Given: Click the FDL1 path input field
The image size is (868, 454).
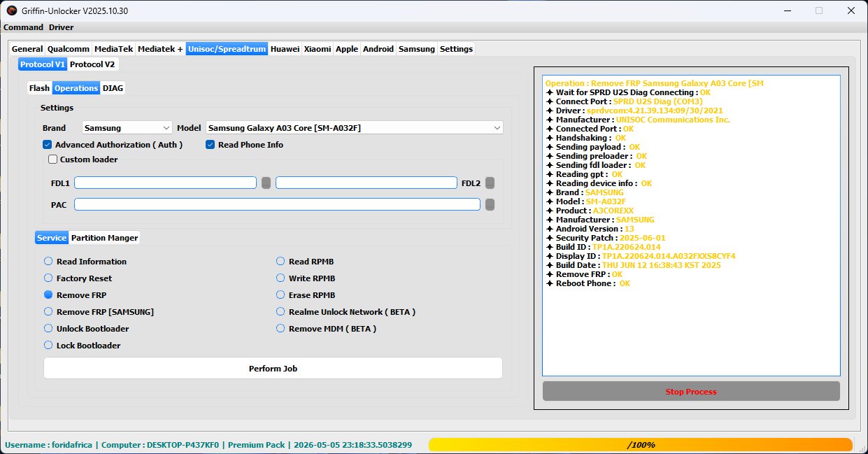Looking at the screenshot, I should pos(165,183).
